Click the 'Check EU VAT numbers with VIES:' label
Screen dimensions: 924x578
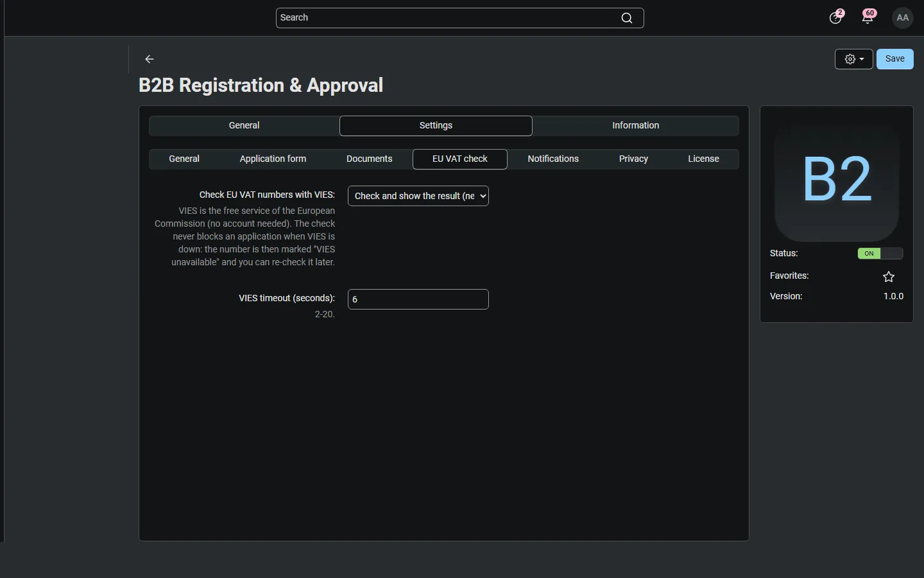267,195
